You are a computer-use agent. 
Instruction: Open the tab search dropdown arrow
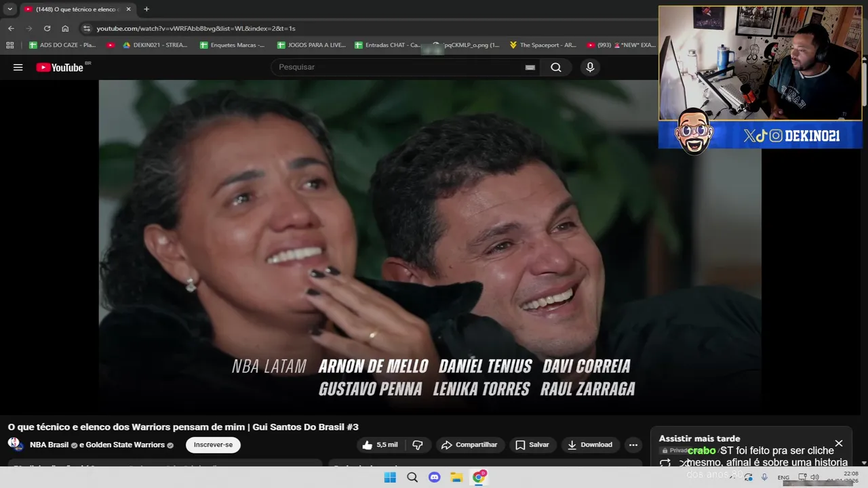pos(9,9)
